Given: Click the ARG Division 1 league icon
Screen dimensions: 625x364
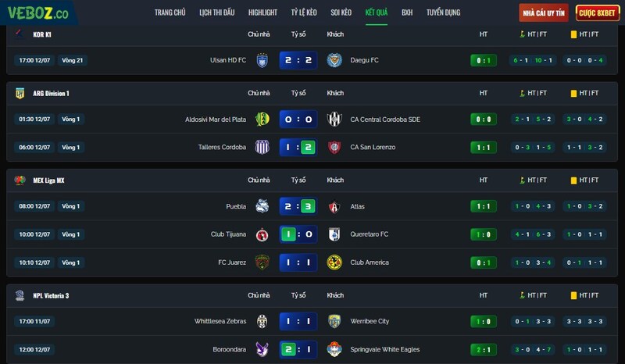Looking at the screenshot, I should pyautogui.click(x=20, y=93).
